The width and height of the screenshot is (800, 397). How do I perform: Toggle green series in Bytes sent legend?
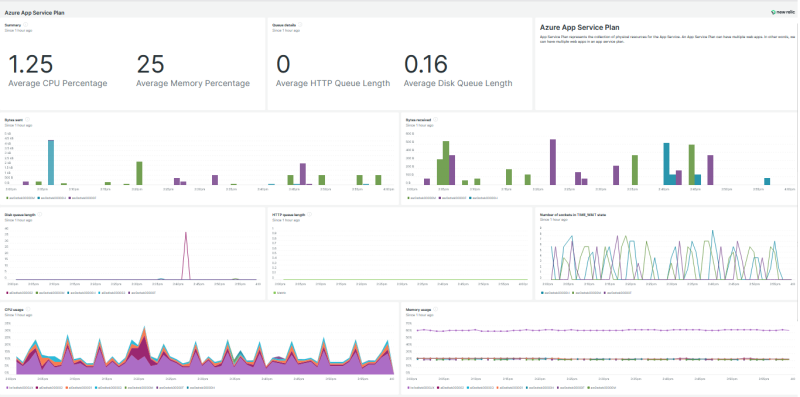pos(20,197)
